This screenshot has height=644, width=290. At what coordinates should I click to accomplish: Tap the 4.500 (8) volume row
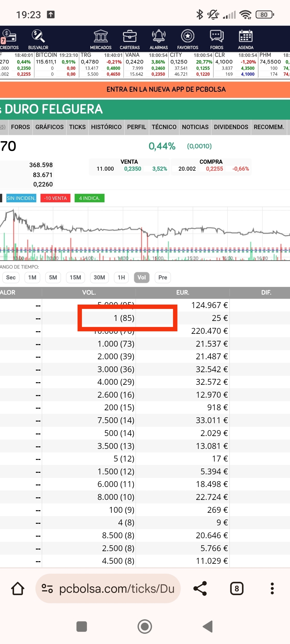point(118,561)
